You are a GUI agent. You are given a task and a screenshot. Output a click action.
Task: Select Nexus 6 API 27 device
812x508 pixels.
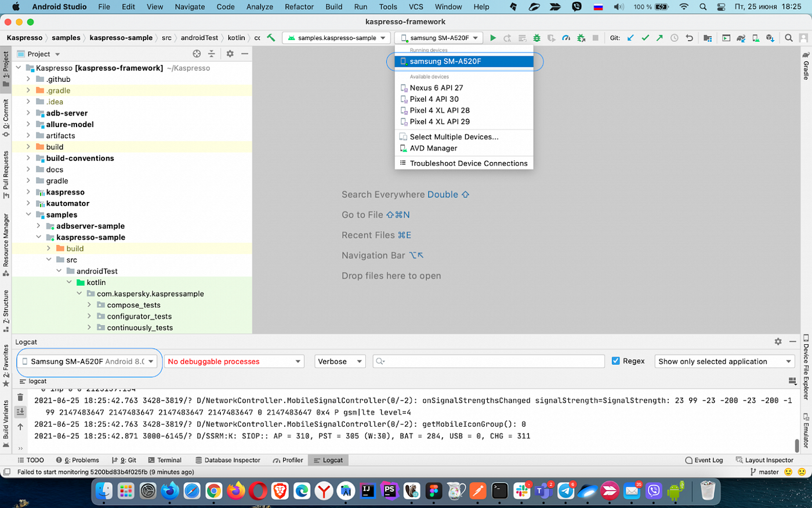pyautogui.click(x=464, y=88)
